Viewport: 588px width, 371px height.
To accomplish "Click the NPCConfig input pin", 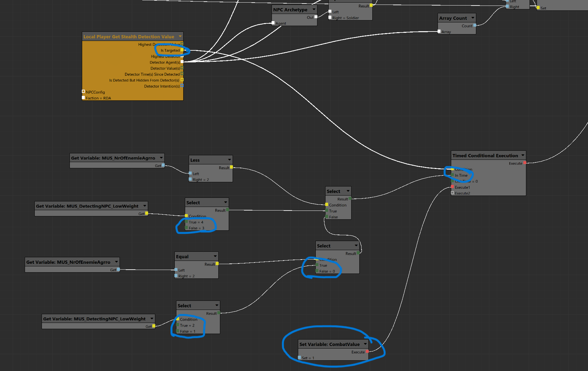I will click(83, 92).
